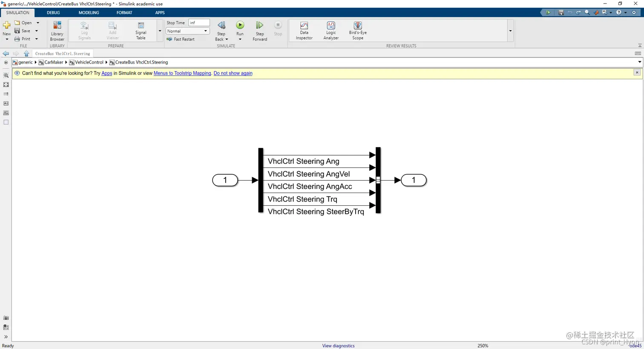Switch to the SIMULATION tab
Screen dimensions: 644x349
pos(17,13)
